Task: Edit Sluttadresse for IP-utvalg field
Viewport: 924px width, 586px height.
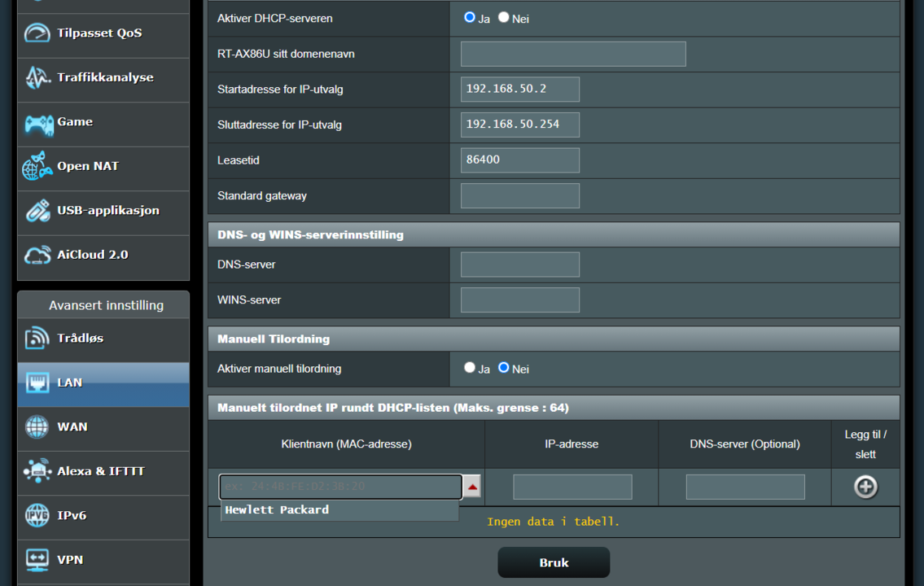Action: [519, 125]
